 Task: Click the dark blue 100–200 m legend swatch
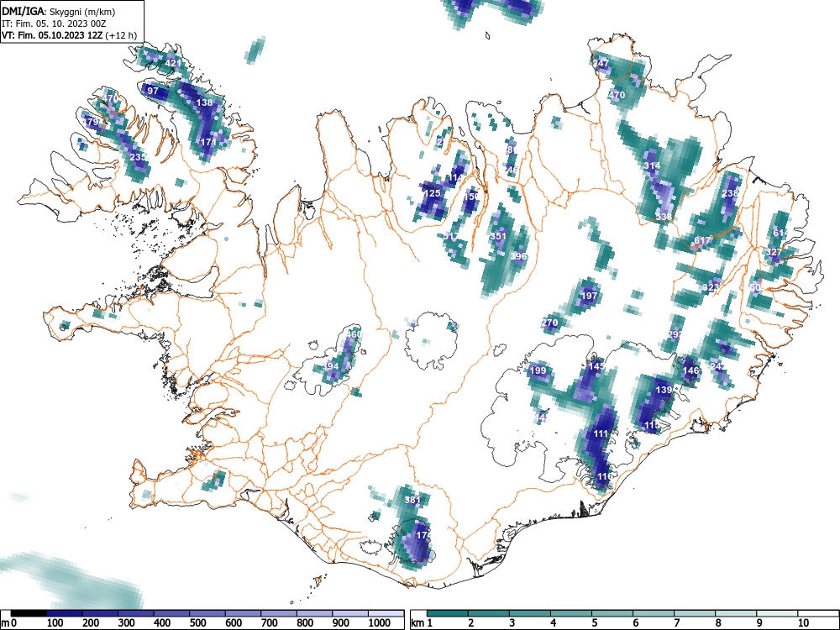[x=65, y=613]
